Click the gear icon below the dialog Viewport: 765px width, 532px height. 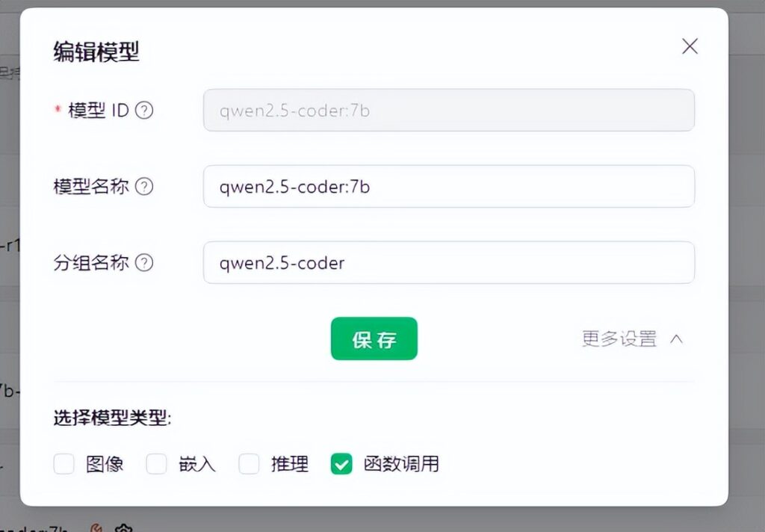[x=123, y=528]
